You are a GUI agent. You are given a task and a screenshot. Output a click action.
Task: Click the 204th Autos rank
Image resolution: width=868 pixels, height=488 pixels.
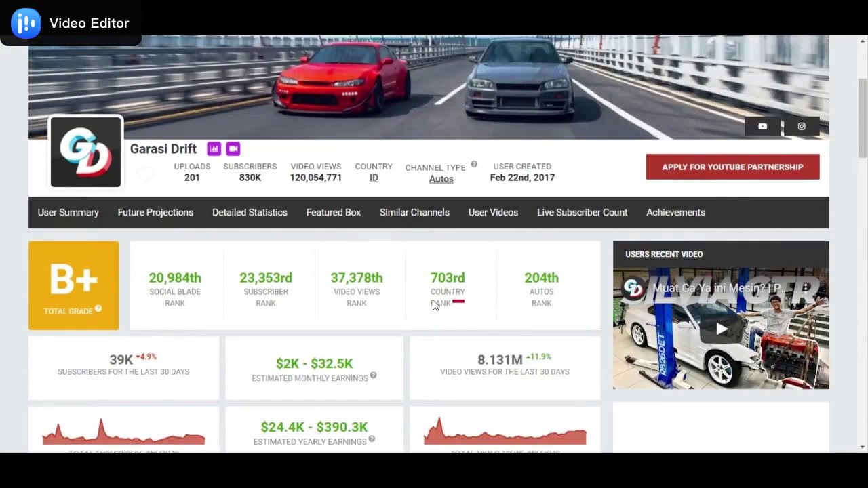pos(541,278)
